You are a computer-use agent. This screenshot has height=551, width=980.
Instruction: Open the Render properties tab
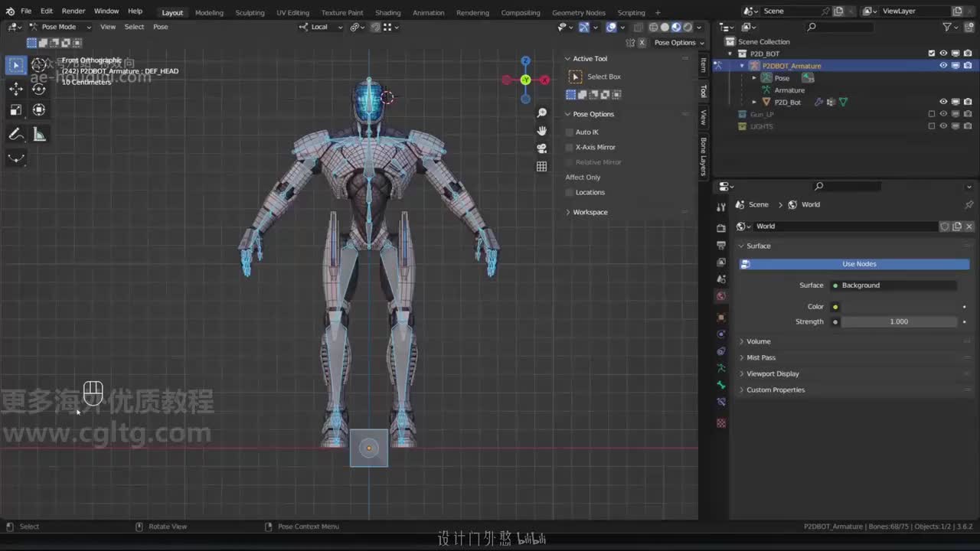tap(721, 228)
